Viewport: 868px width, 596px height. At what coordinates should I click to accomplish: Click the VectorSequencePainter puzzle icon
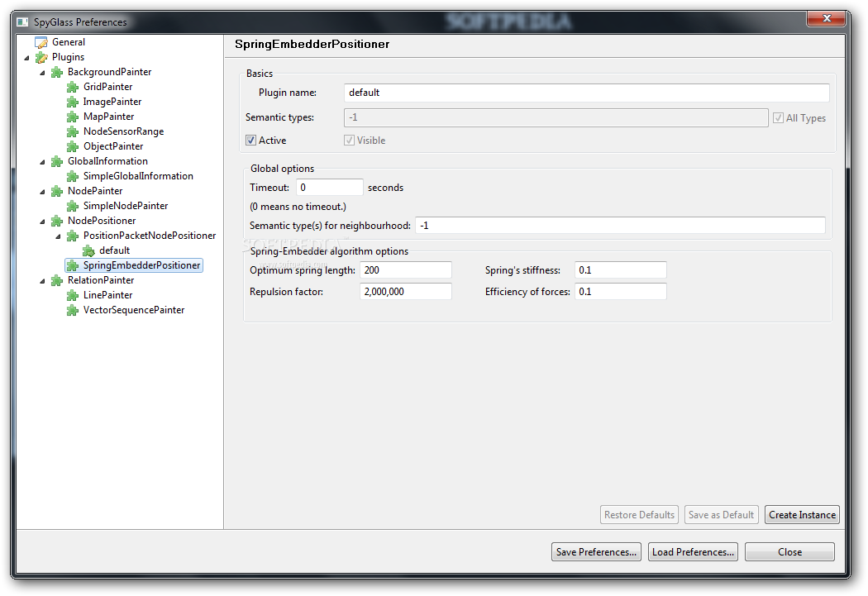pos(73,311)
